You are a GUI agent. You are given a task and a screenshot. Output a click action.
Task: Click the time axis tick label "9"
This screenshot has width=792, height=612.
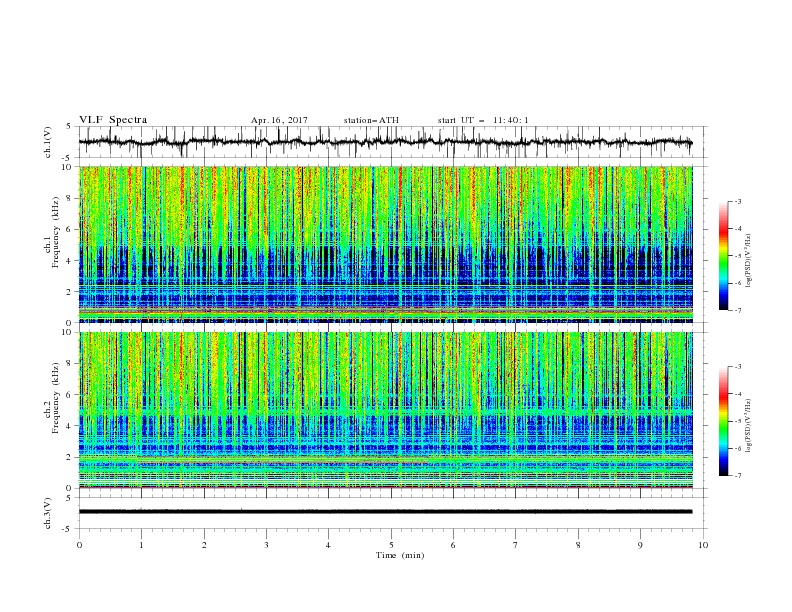640,545
